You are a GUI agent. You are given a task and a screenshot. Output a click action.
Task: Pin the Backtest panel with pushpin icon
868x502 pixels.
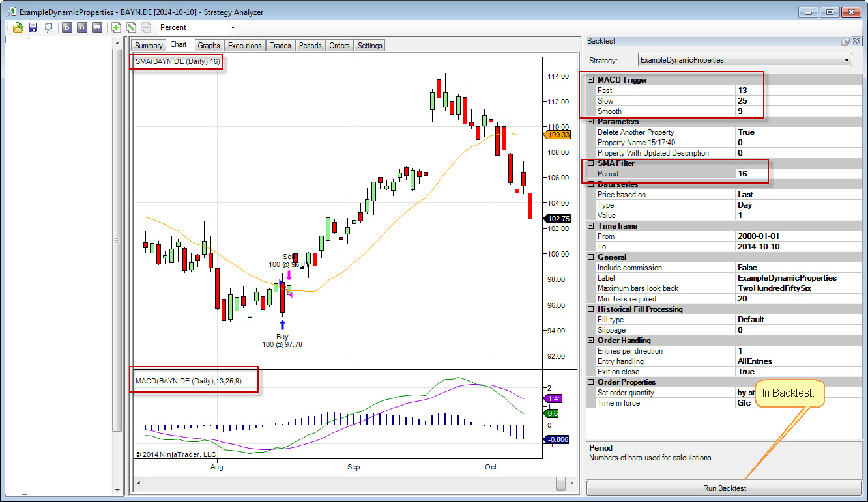click(x=845, y=41)
